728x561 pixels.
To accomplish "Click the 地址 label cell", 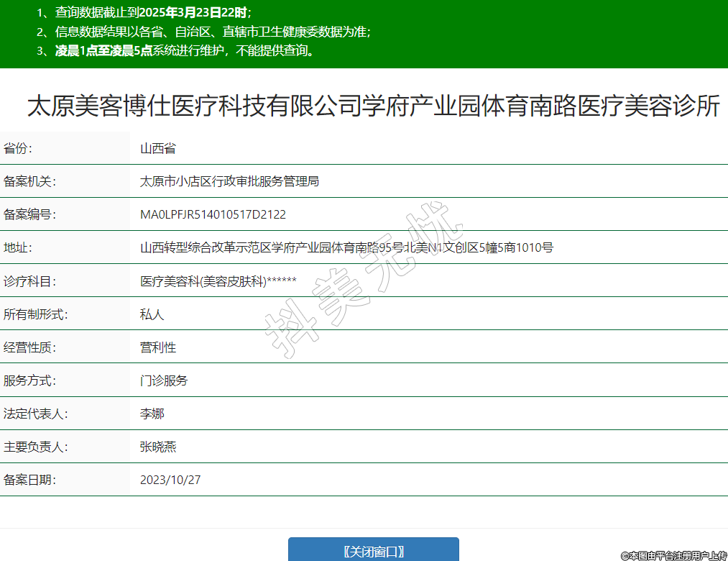I will (19, 248).
